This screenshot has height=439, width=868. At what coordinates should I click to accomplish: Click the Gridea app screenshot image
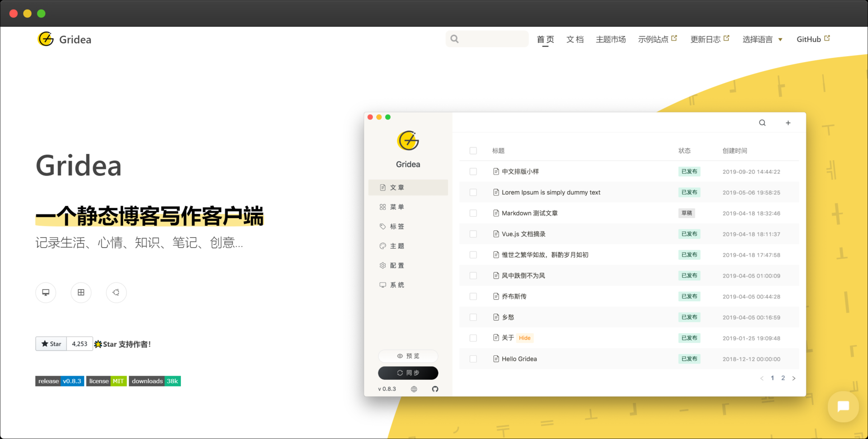point(585,254)
